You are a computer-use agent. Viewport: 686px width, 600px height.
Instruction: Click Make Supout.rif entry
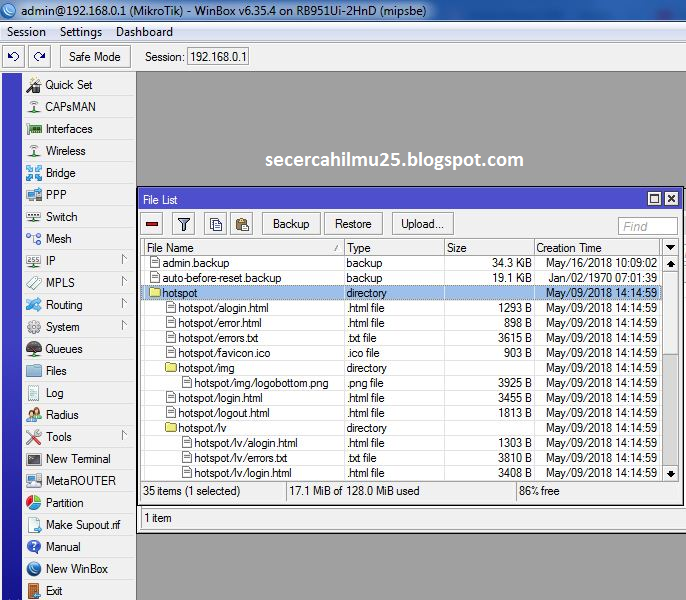point(79,525)
